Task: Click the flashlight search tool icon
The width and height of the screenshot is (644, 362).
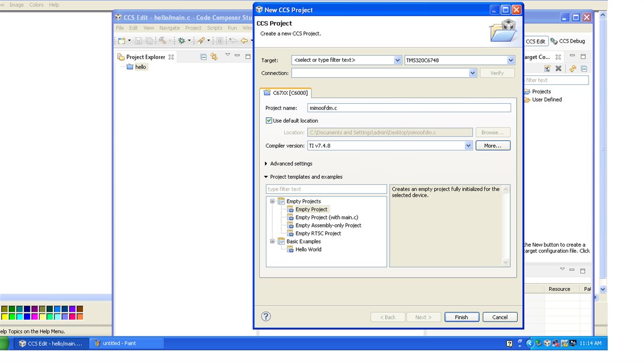Action: tap(201, 41)
